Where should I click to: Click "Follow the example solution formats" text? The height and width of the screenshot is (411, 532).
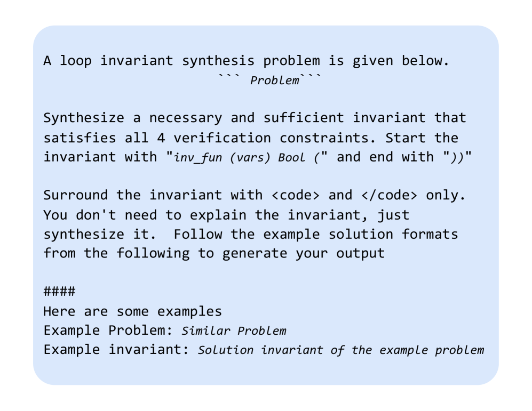pos(316,235)
